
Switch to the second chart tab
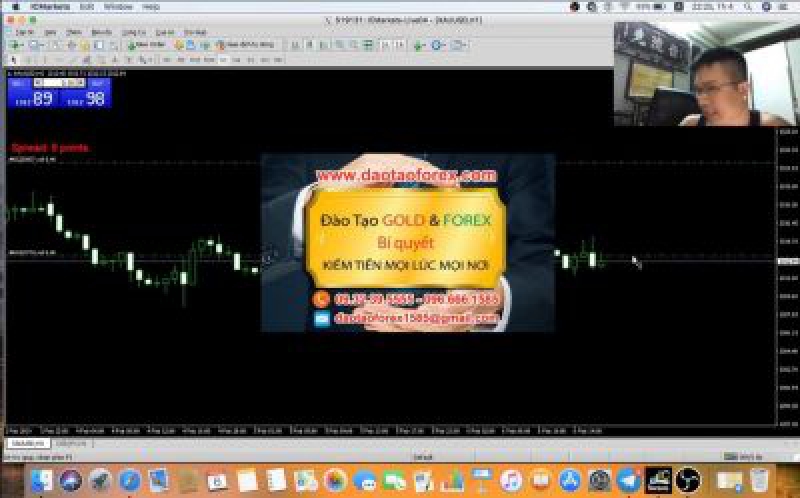point(71,443)
